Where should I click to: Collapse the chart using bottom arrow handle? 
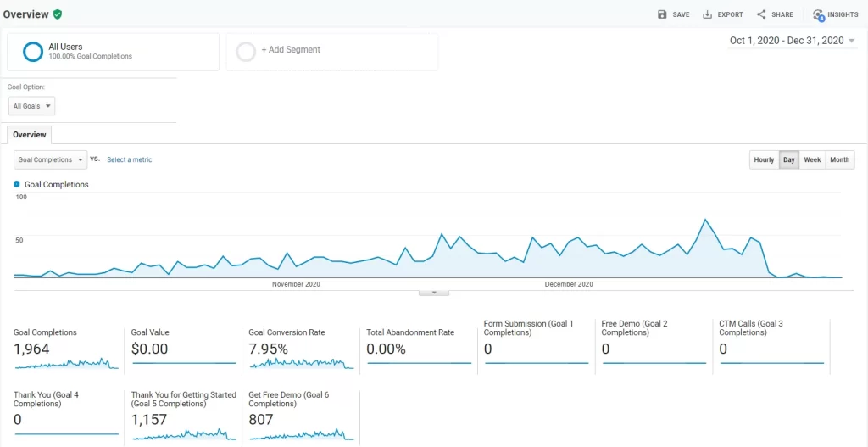click(434, 293)
